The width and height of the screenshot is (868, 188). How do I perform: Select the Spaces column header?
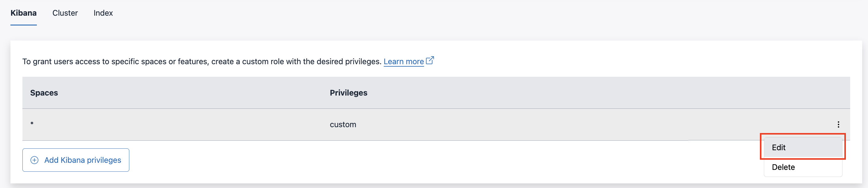coord(44,93)
